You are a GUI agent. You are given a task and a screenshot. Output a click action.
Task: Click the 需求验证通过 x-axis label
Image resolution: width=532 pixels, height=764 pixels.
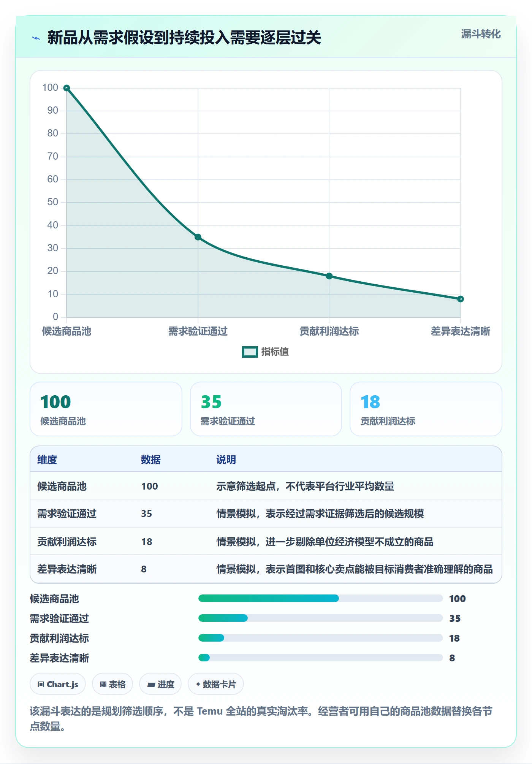[198, 331]
